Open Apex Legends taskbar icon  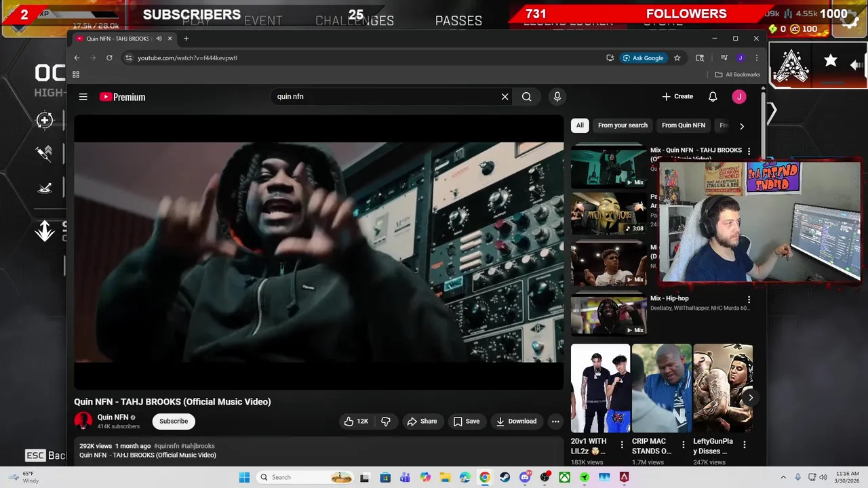(x=624, y=477)
